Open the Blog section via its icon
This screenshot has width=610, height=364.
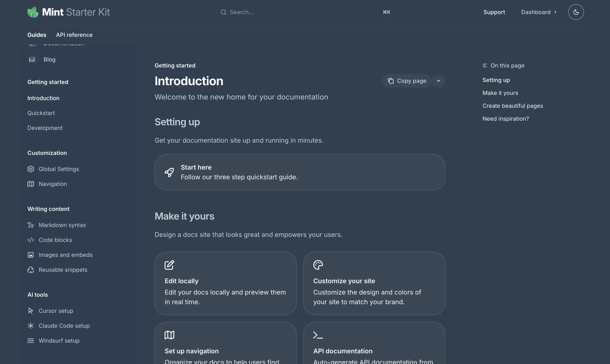(x=32, y=59)
